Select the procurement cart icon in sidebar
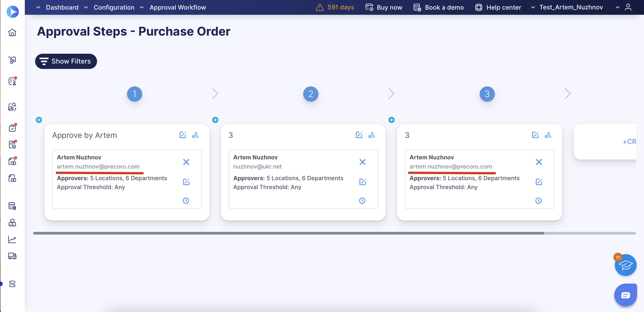 (12, 60)
